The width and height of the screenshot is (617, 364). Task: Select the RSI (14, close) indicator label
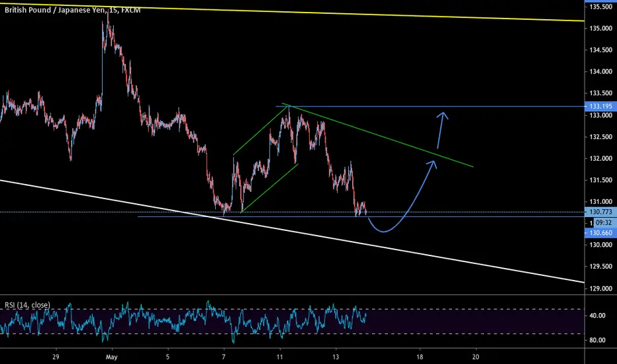click(x=28, y=305)
